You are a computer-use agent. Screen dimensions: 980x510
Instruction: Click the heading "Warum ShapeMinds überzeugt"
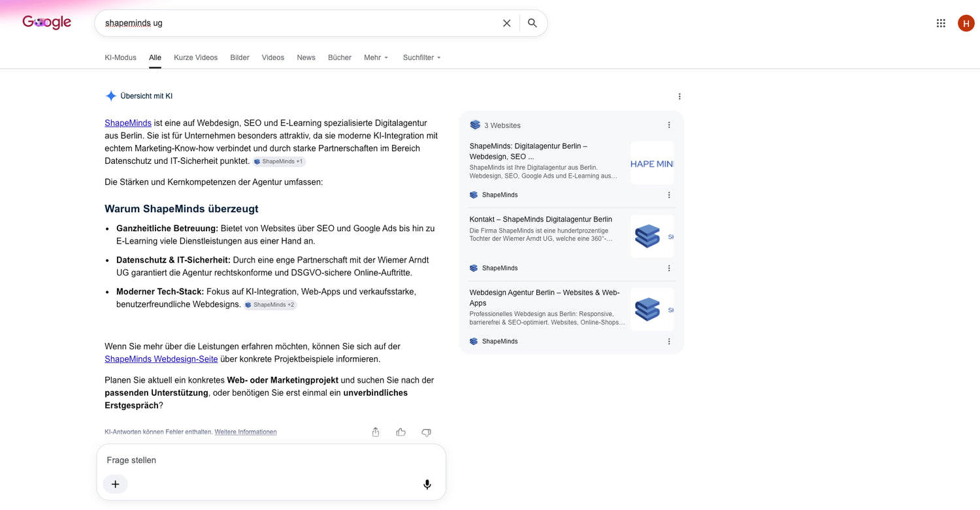coord(182,209)
